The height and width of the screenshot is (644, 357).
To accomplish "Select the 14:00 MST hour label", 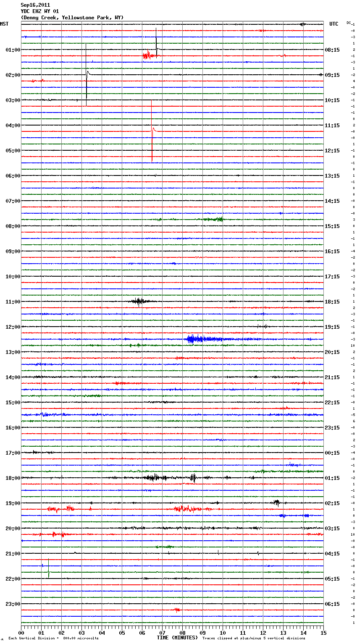I will point(13,377).
